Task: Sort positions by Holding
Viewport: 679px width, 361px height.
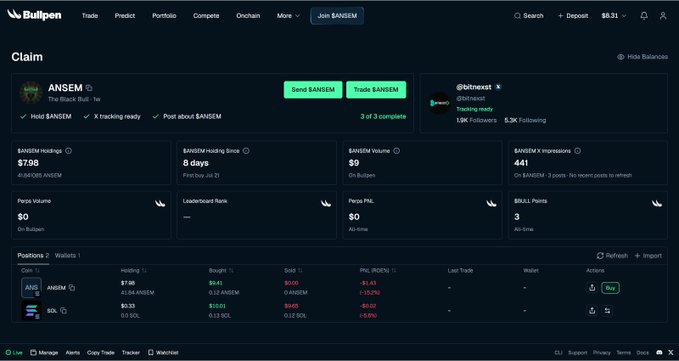Action: click(133, 271)
